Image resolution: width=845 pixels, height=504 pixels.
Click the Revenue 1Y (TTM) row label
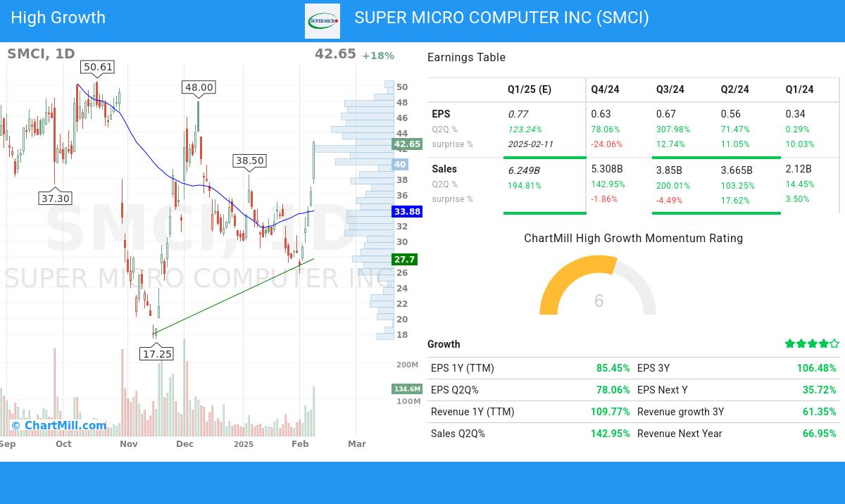(x=472, y=412)
